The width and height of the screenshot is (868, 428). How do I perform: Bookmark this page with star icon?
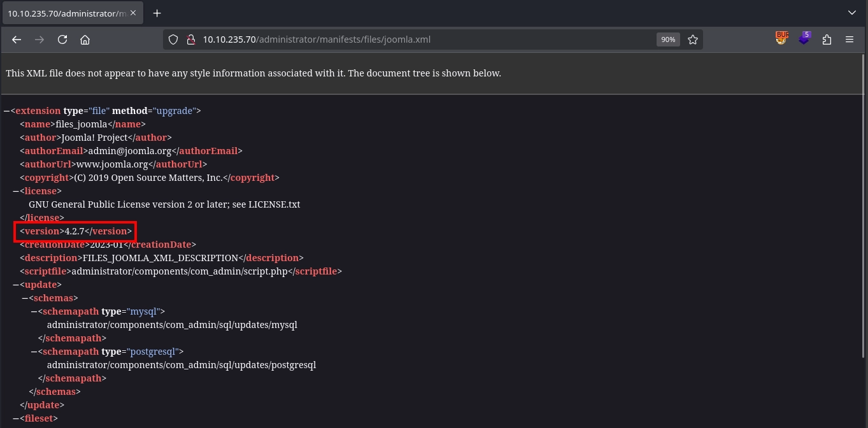tap(693, 39)
